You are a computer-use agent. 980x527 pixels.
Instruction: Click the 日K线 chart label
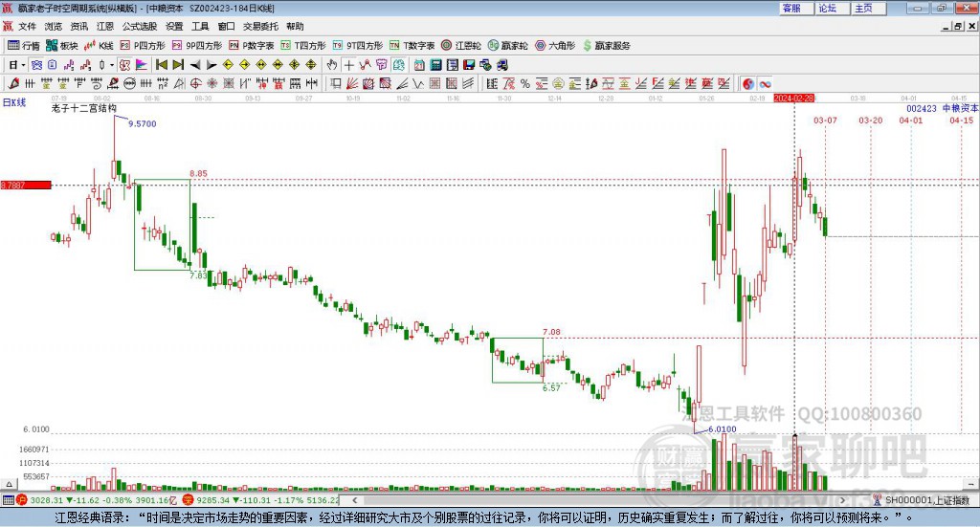tap(13, 102)
